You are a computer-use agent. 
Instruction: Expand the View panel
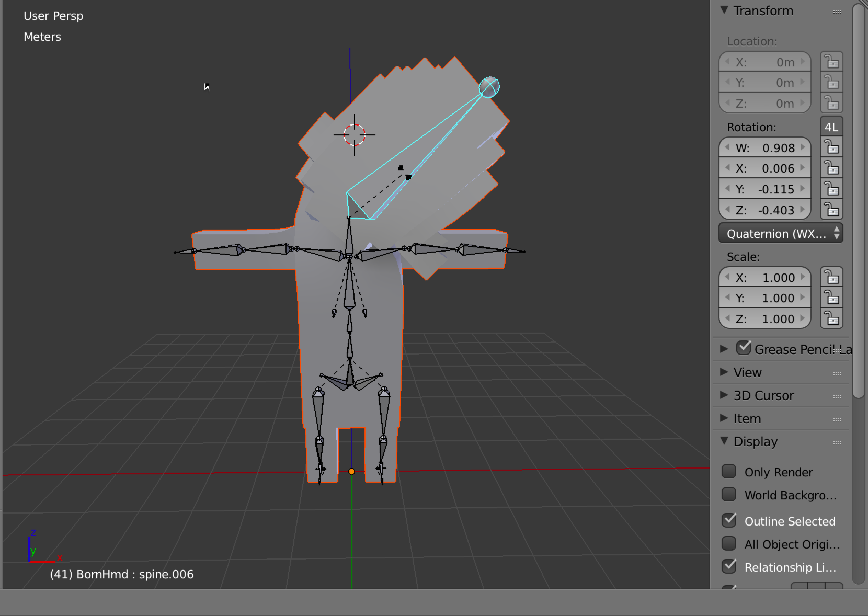coord(724,372)
